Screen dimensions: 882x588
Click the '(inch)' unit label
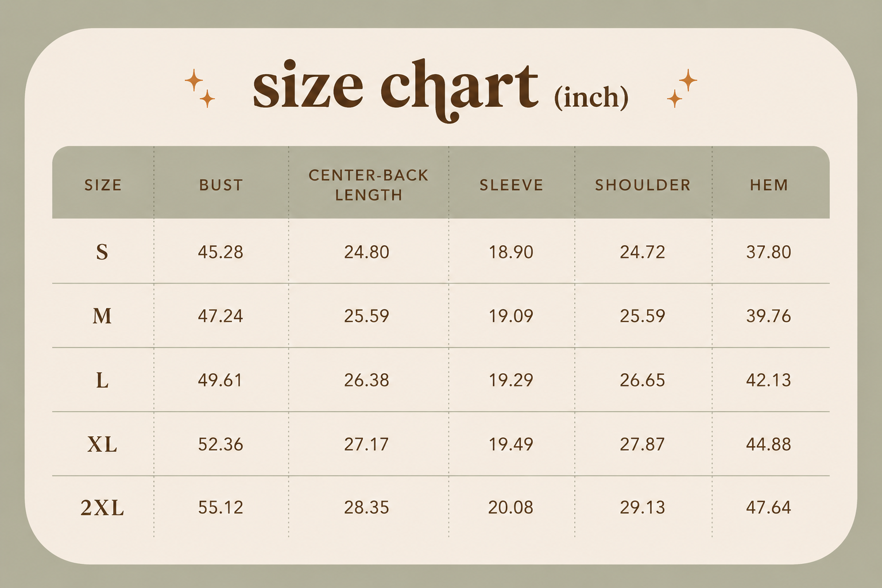591,97
